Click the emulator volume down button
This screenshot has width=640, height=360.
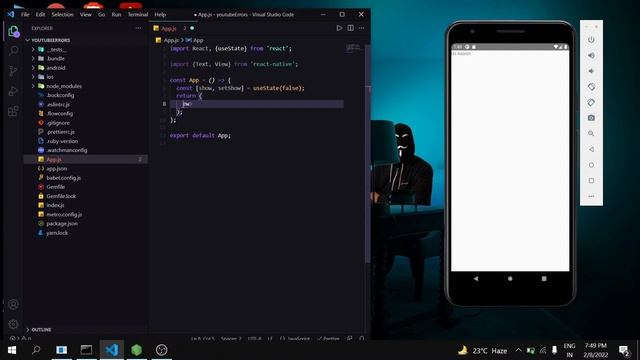[591, 71]
